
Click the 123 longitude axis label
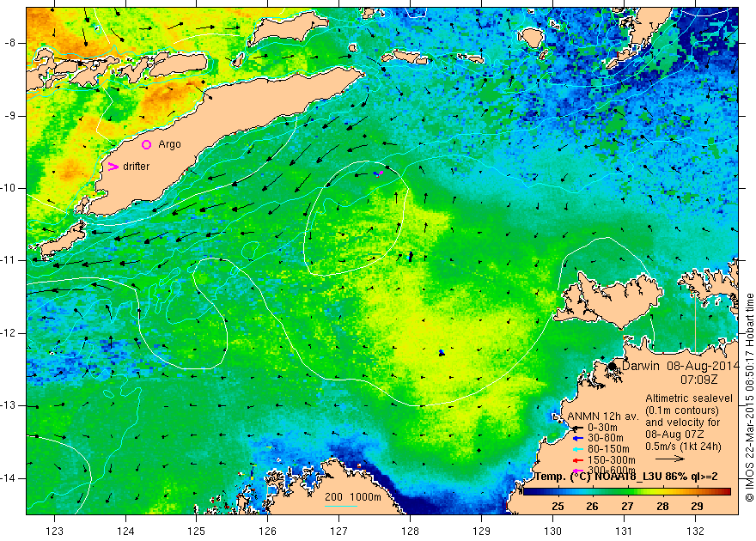pos(54,531)
